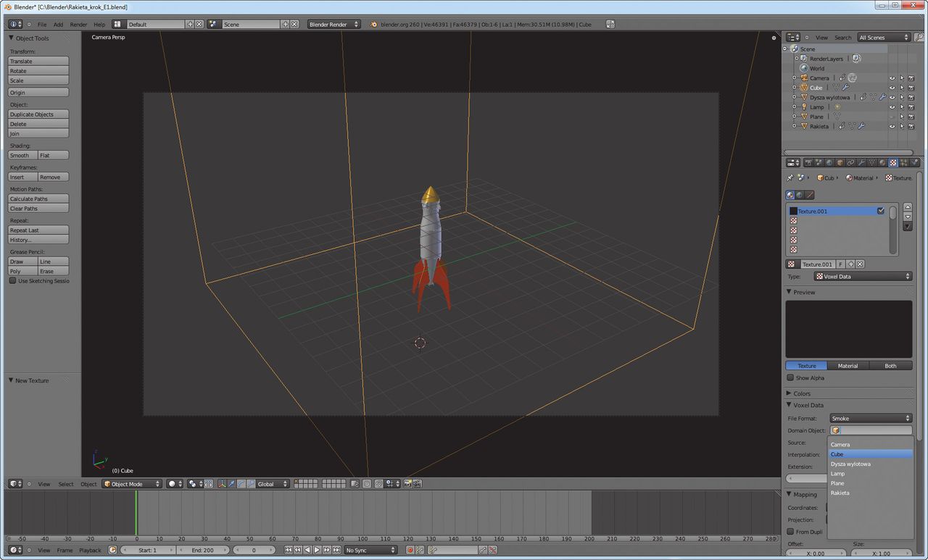The height and width of the screenshot is (560, 928).
Task: Show brush textures context icon
Action: tap(810, 195)
